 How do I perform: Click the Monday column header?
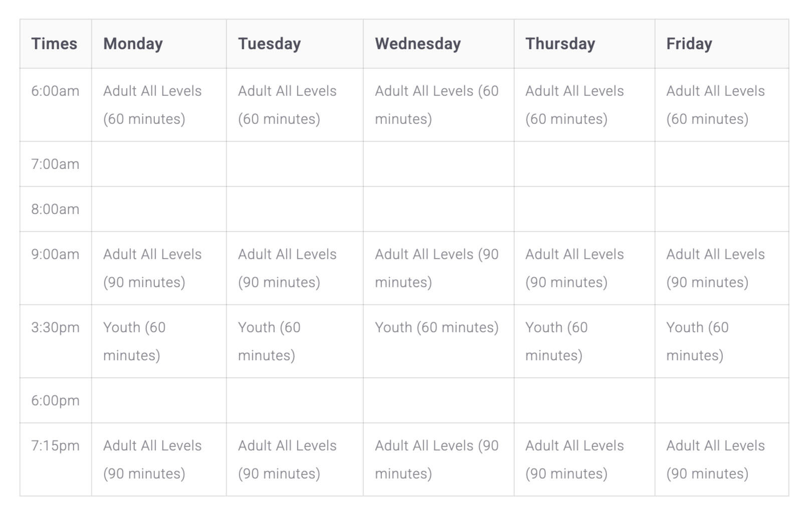(x=133, y=44)
